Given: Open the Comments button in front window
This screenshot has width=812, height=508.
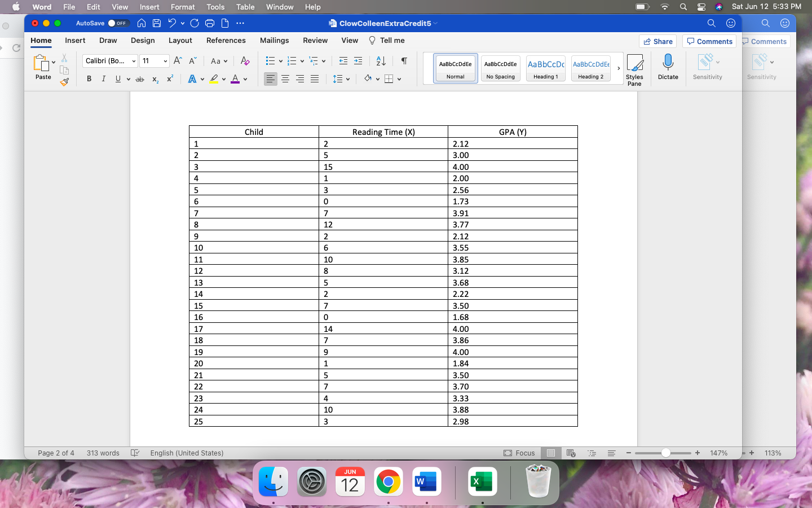Looking at the screenshot, I should pyautogui.click(x=709, y=41).
